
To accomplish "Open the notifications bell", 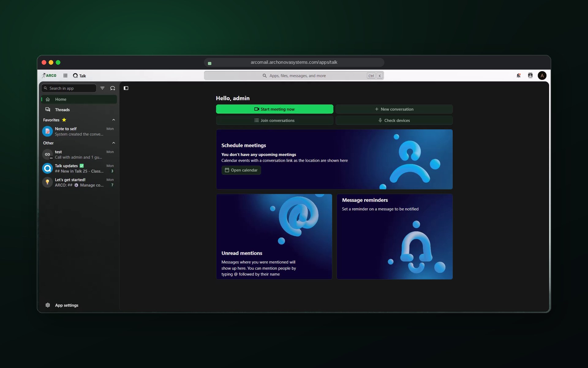I will pyautogui.click(x=518, y=75).
